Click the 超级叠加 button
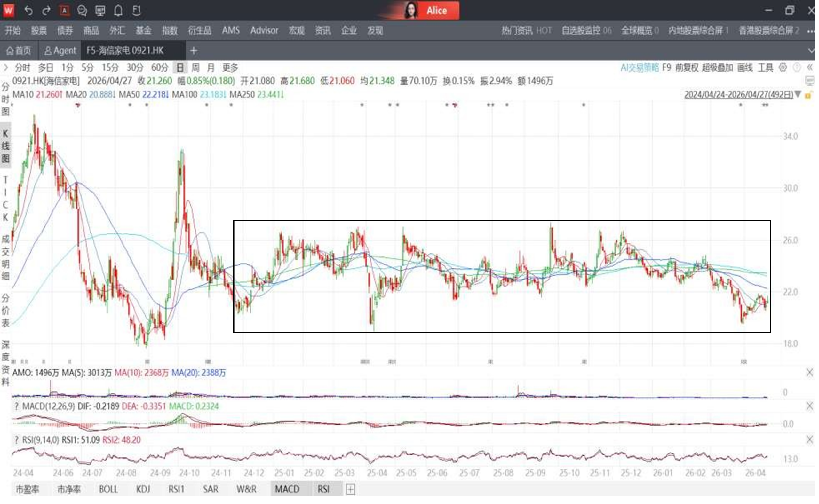The image size is (819, 504). [717, 68]
